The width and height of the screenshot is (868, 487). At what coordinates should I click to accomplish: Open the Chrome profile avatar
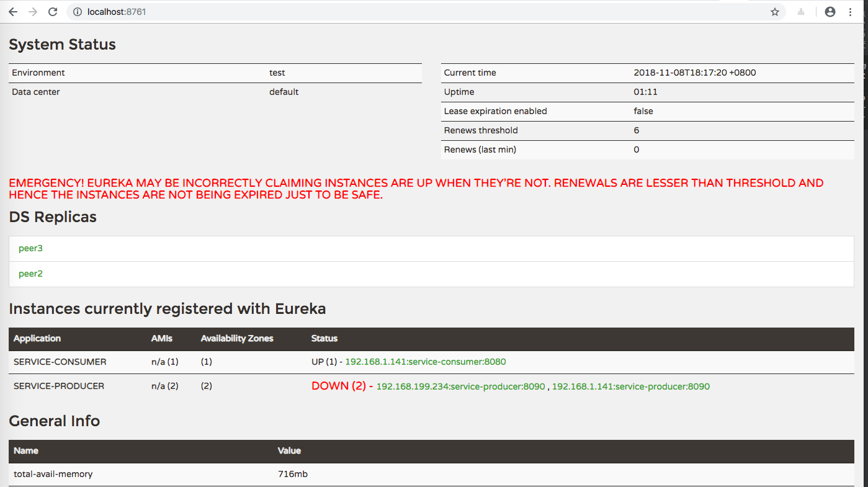click(830, 12)
